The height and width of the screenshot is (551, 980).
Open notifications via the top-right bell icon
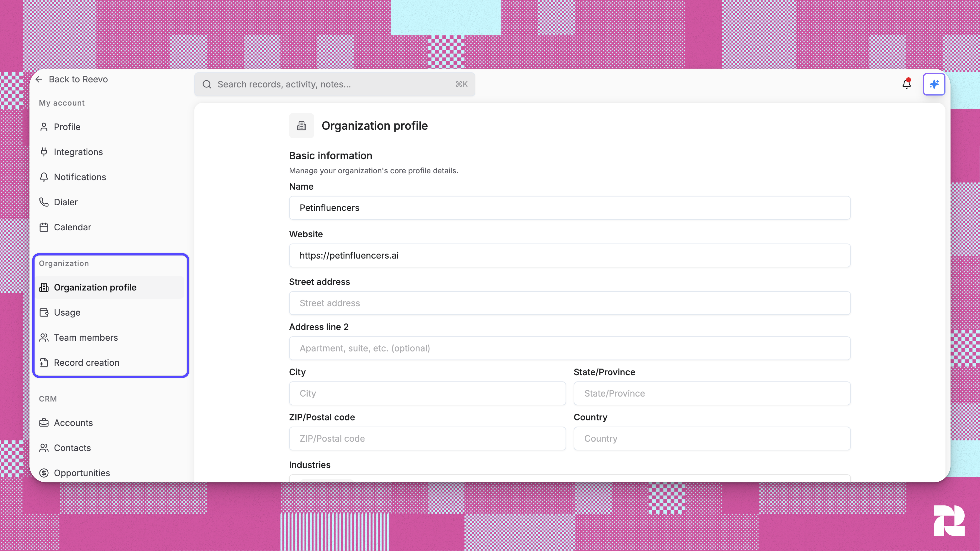(x=907, y=84)
